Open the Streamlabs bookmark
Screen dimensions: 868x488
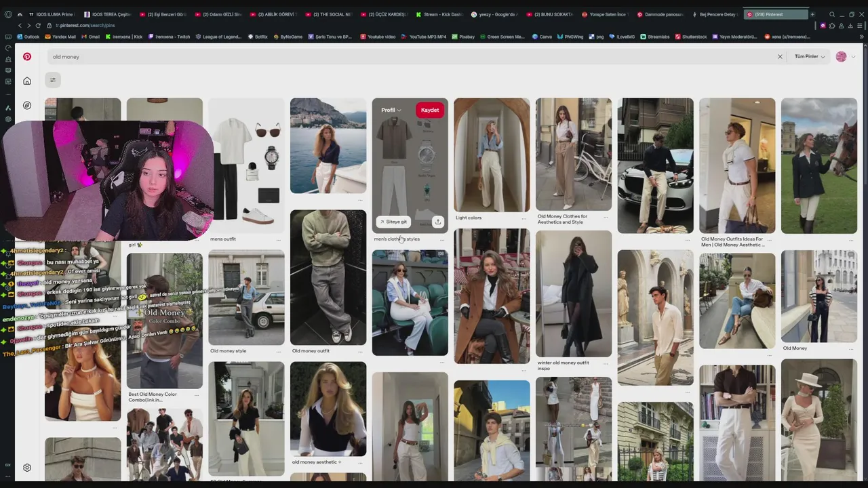click(x=655, y=37)
